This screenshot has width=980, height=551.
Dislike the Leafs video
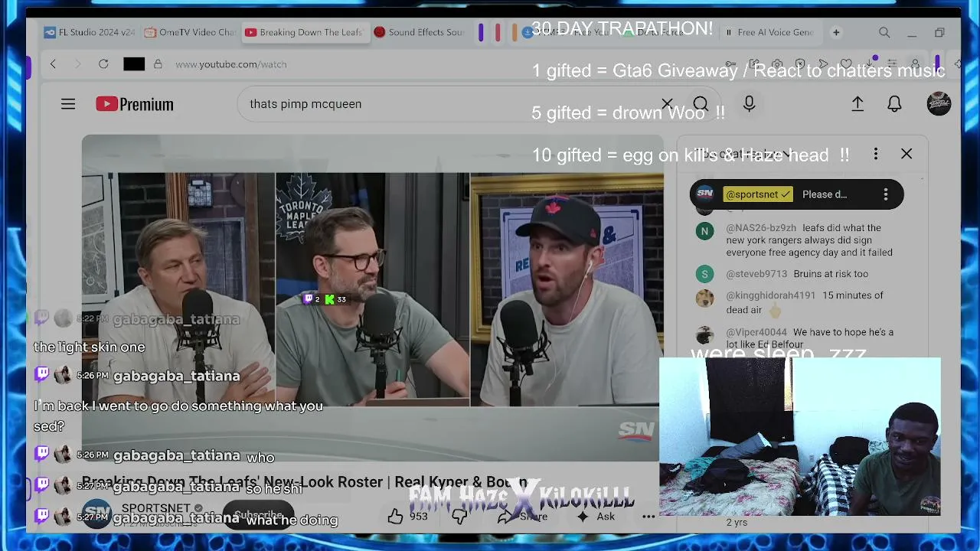[459, 517]
